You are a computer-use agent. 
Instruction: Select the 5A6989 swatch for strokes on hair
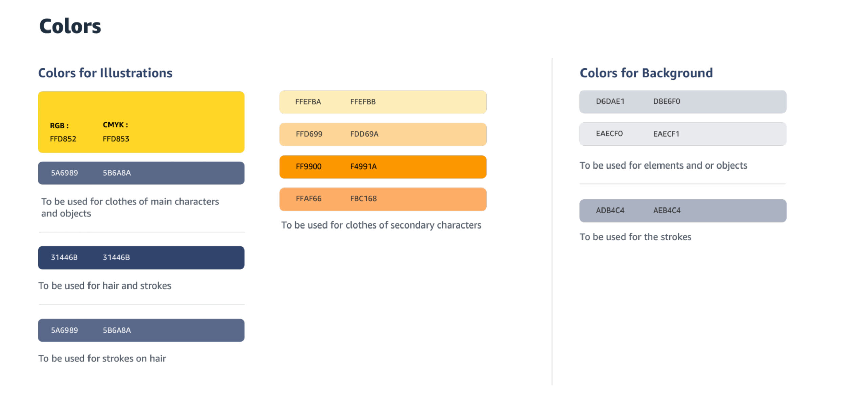(141, 330)
